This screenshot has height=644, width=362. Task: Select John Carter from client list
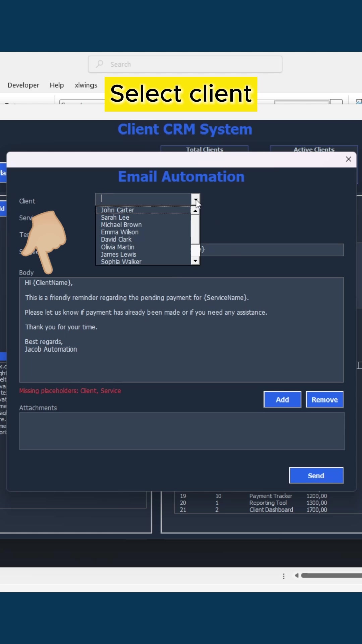[x=143, y=210]
